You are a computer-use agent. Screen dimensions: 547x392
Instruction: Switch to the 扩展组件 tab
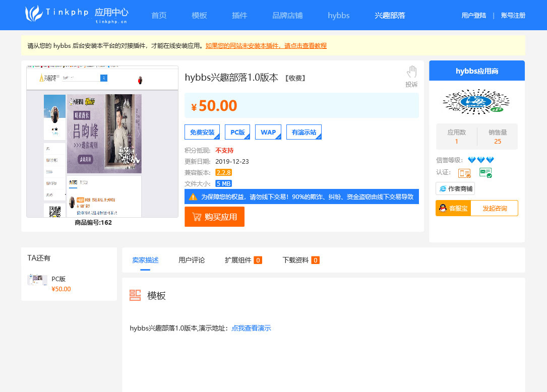click(244, 260)
